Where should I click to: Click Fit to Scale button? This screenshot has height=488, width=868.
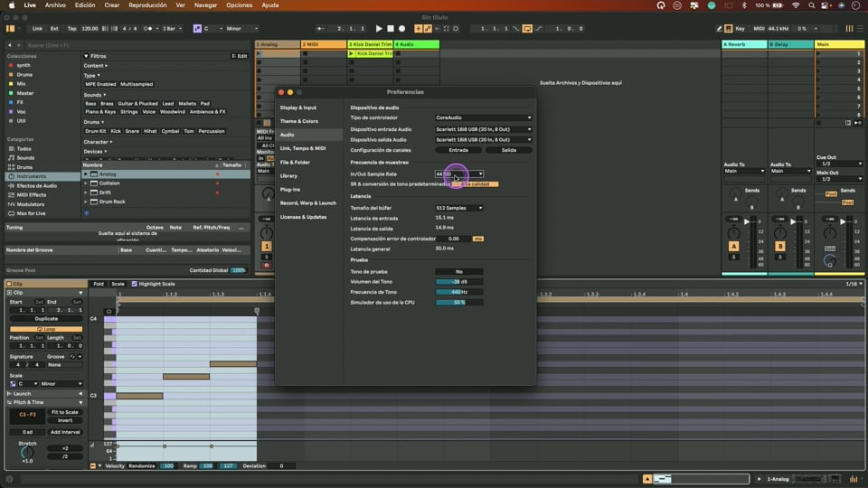point(65,412)
